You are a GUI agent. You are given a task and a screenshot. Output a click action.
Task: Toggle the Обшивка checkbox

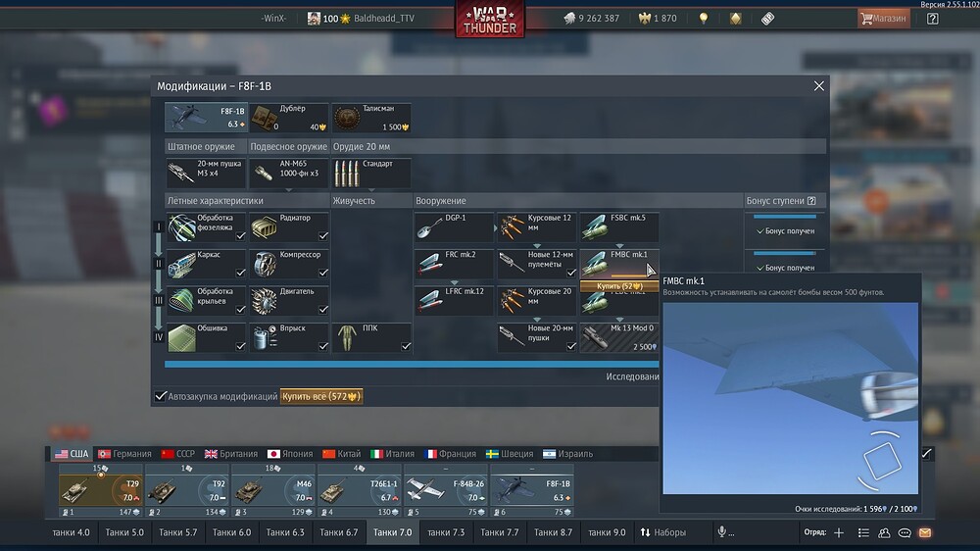(241, 346)
